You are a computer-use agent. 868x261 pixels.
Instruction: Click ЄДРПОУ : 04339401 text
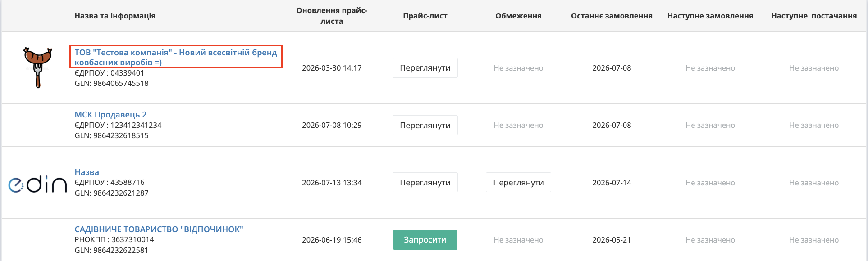click(110, 73)
